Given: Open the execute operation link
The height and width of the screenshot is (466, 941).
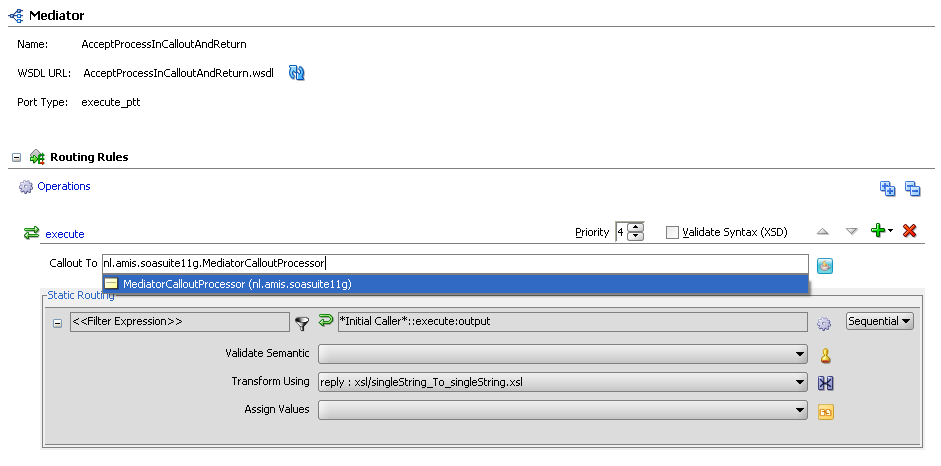Looking at the screenshot, I should [x=65, y=234].
